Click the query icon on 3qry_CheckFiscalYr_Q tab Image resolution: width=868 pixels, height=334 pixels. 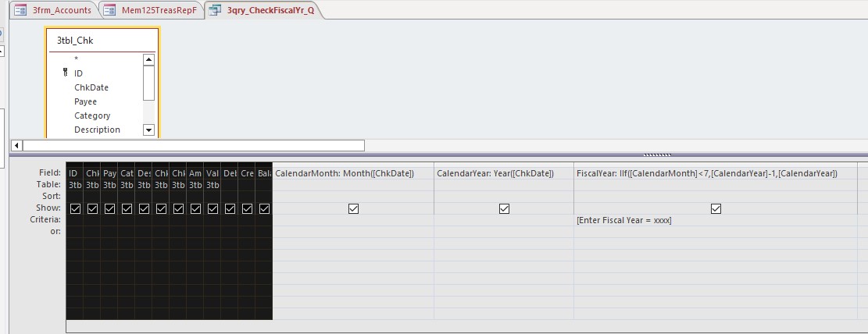coord(214,10)
